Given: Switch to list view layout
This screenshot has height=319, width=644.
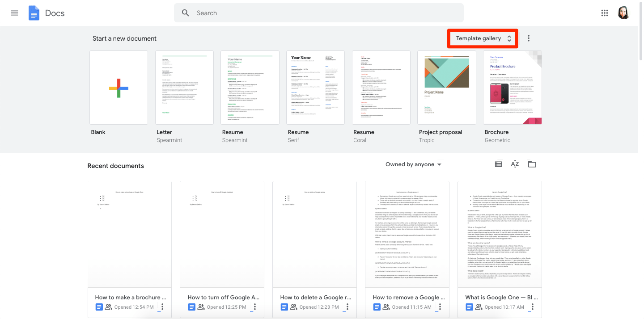Looking at the screenshot, I should click(x=499, y=164).
